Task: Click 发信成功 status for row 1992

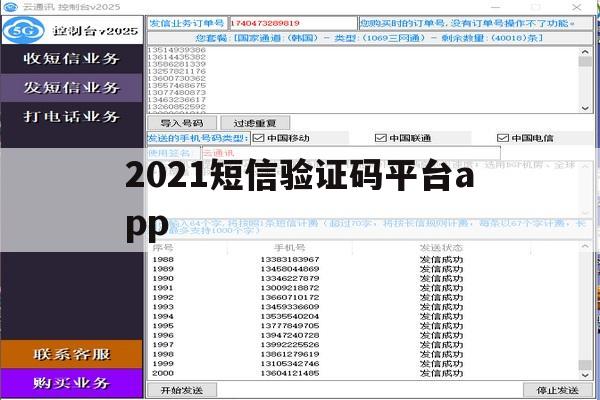Action: [441, 297]
